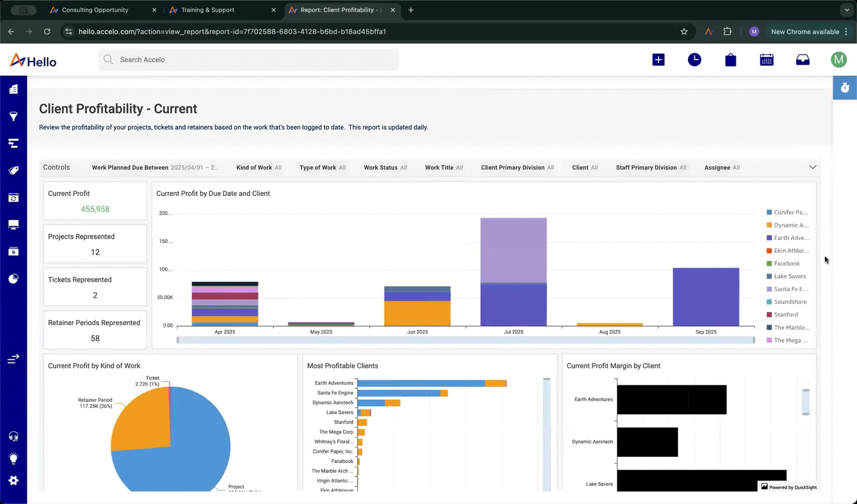Open the Kind of Work filter
This screenshot has height=504, width=857.
(259, 167)
